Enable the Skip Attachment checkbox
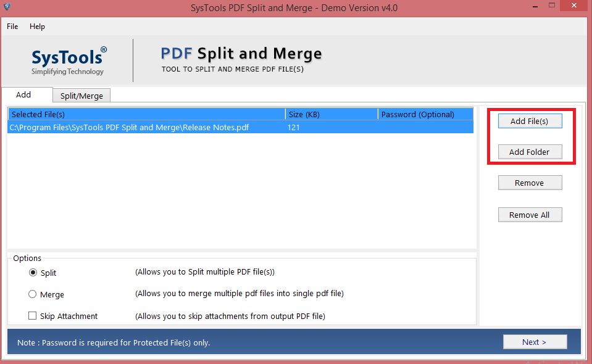Viewport: 592px width, 364px height. click(x=33, y=316)
